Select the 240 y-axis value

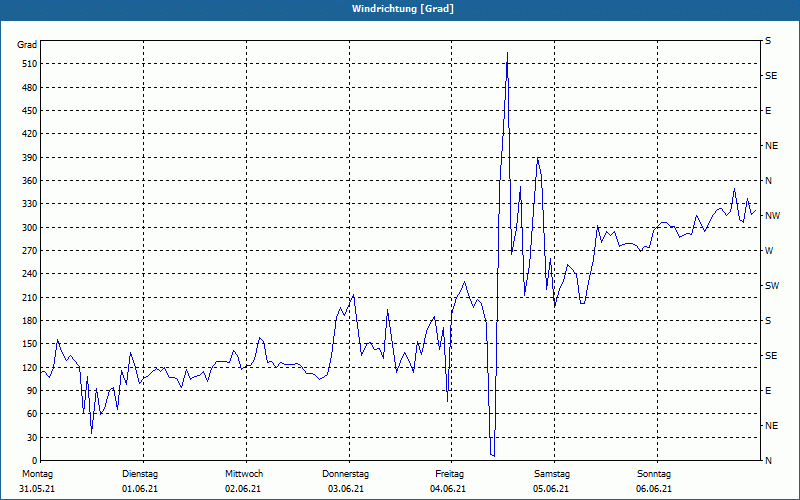[x=29, y=274]
